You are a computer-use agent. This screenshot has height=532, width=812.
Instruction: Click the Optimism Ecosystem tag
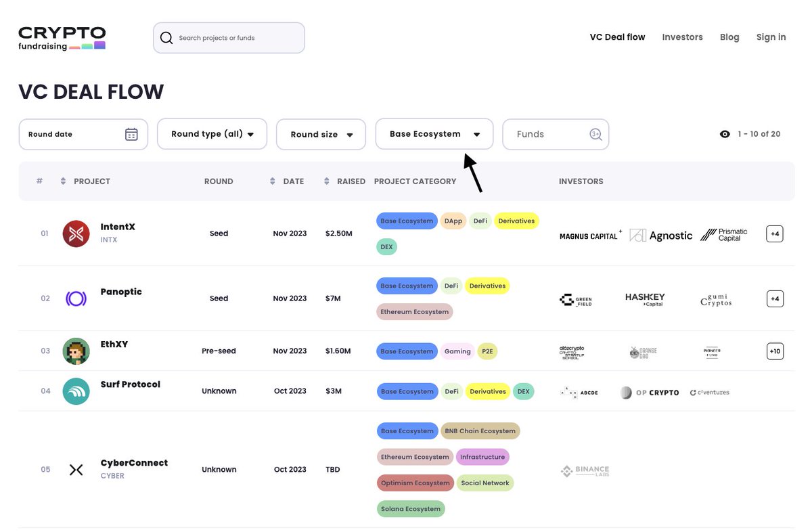click(415, 483)
